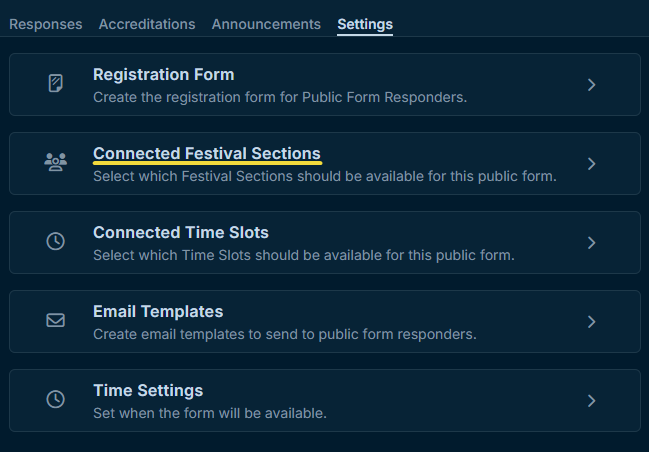
Task: Open the Accreditations tab
Action: point(147,24)
